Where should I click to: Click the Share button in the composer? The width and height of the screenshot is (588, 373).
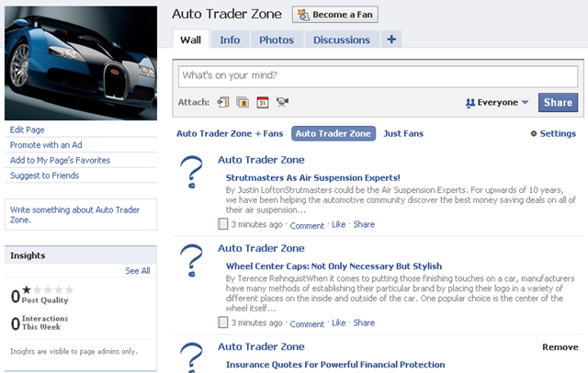558,102
